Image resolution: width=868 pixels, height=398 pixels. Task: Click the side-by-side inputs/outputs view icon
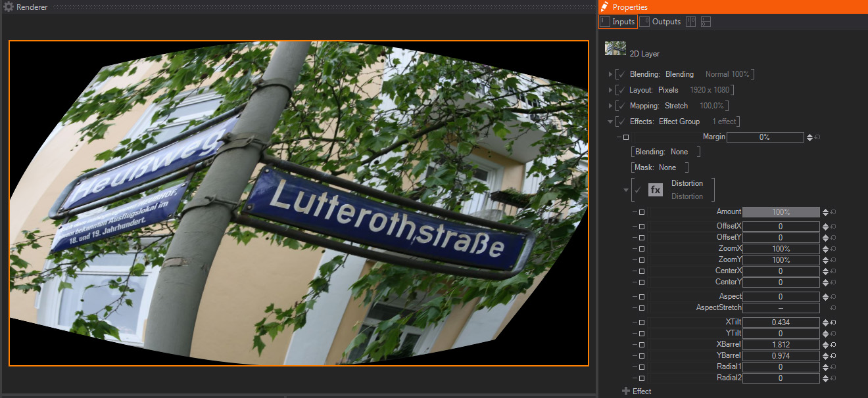coord(690,22)
